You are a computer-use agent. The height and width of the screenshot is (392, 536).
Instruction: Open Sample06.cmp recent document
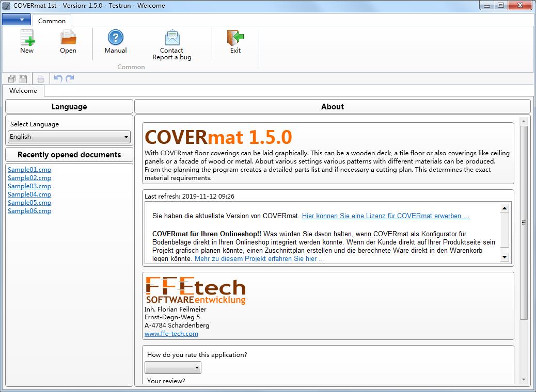[x=29, y=210]
